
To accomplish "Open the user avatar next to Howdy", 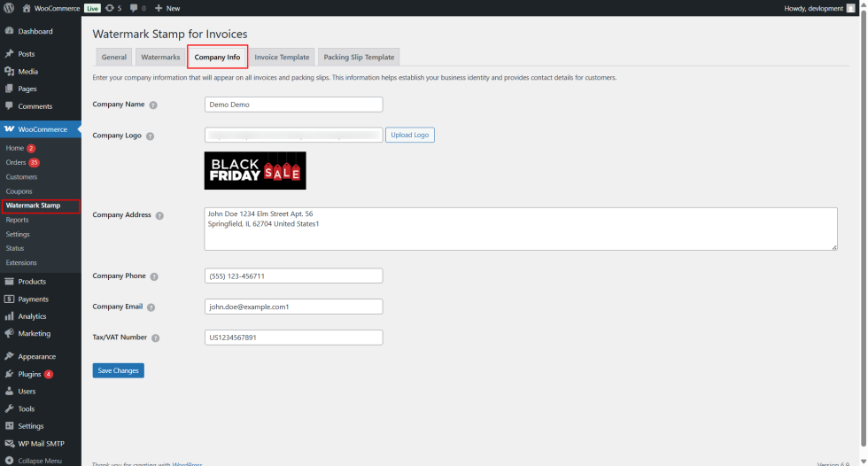I will (x=851, y=8).
